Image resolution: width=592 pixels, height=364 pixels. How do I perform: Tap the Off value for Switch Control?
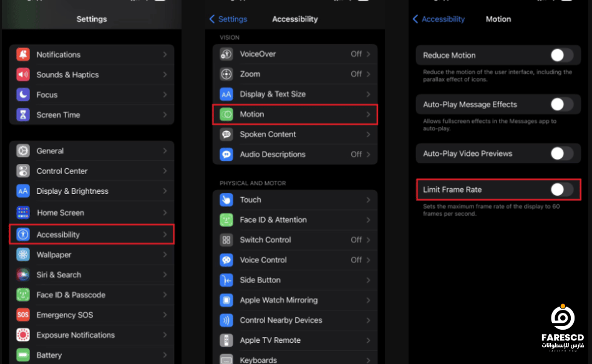pyautogui.click(x=356, y=240)
